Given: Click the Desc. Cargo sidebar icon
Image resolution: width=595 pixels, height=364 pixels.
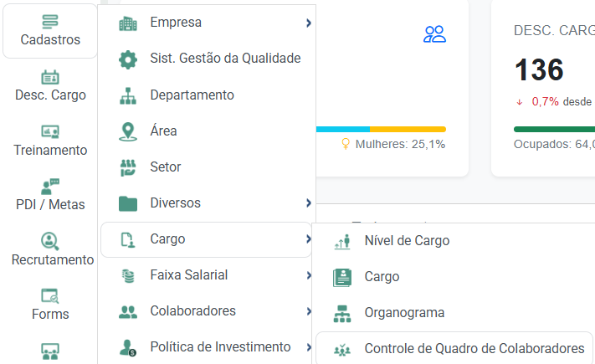Looking at the screenshot, I should 50,78.
